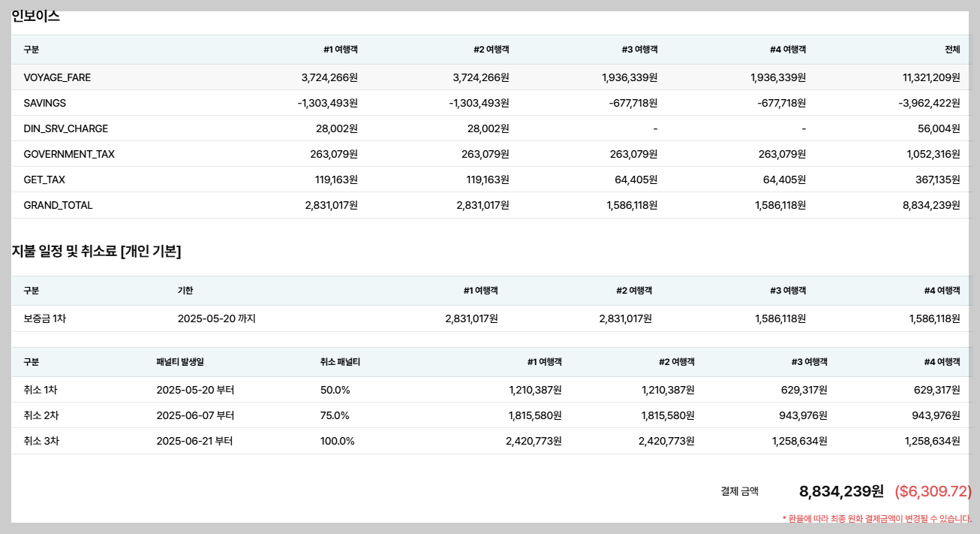Click the 75.0% cancellation penalty
The height and width of the screenshot is (534, 980).
point(335,415)
